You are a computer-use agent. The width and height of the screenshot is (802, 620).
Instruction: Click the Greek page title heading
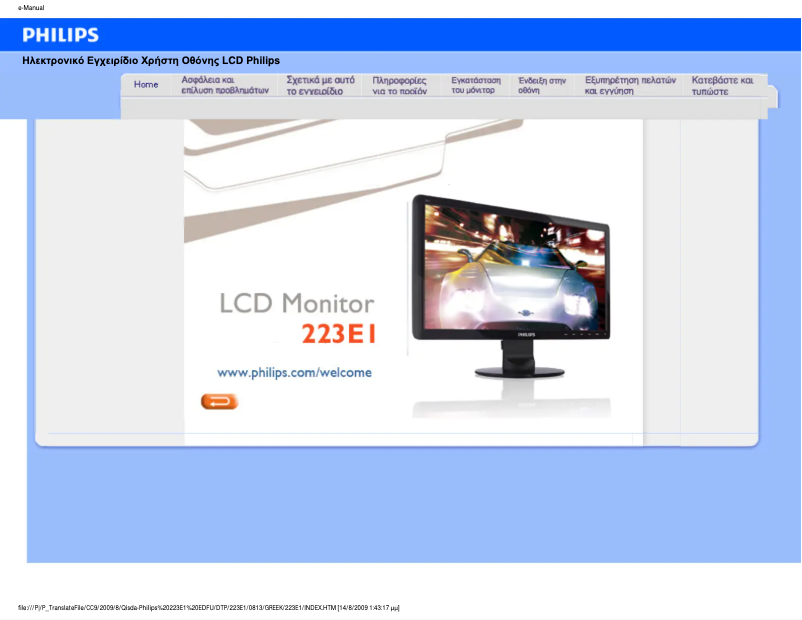(155, 59)
